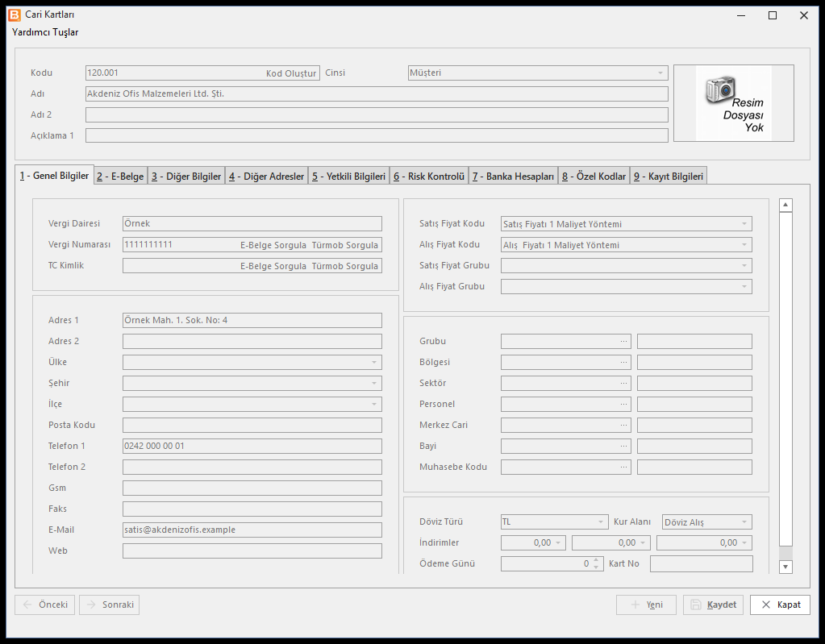
Task: Click E-Belge Sorgula in Vergi Numarası row
Action: click(x=273, y=245)
